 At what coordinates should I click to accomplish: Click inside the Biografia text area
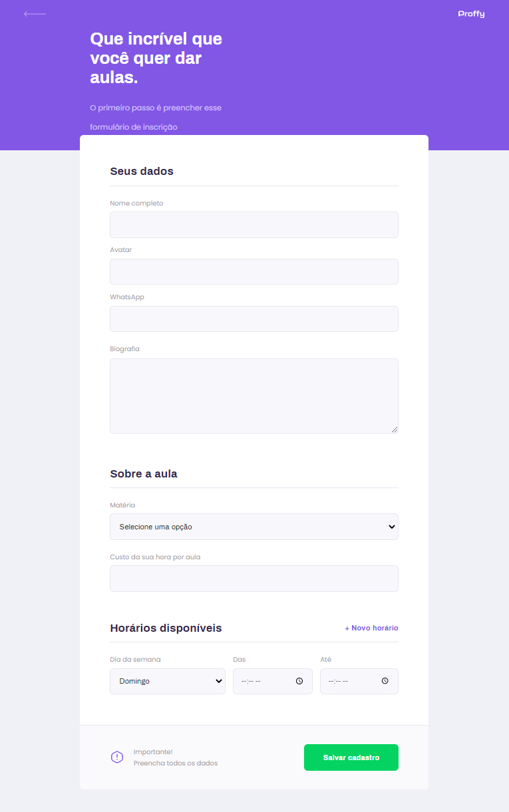coord(254,395)
